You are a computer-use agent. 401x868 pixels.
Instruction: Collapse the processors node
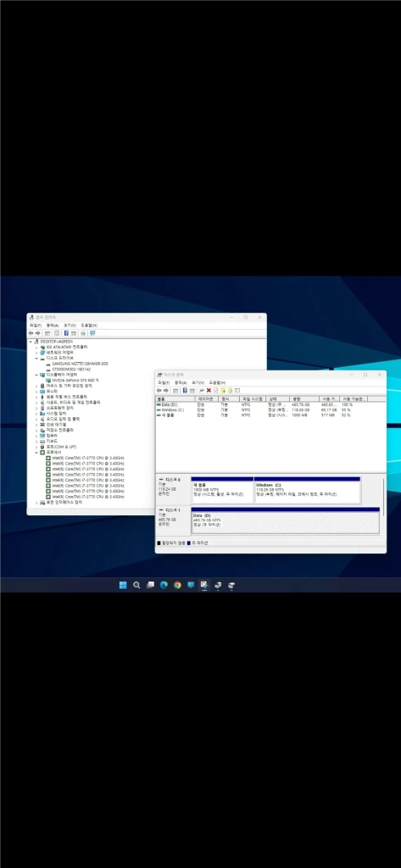36,453
